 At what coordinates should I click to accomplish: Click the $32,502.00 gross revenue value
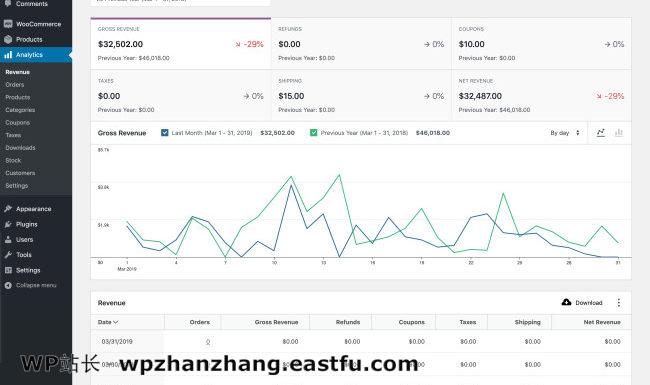120,44
